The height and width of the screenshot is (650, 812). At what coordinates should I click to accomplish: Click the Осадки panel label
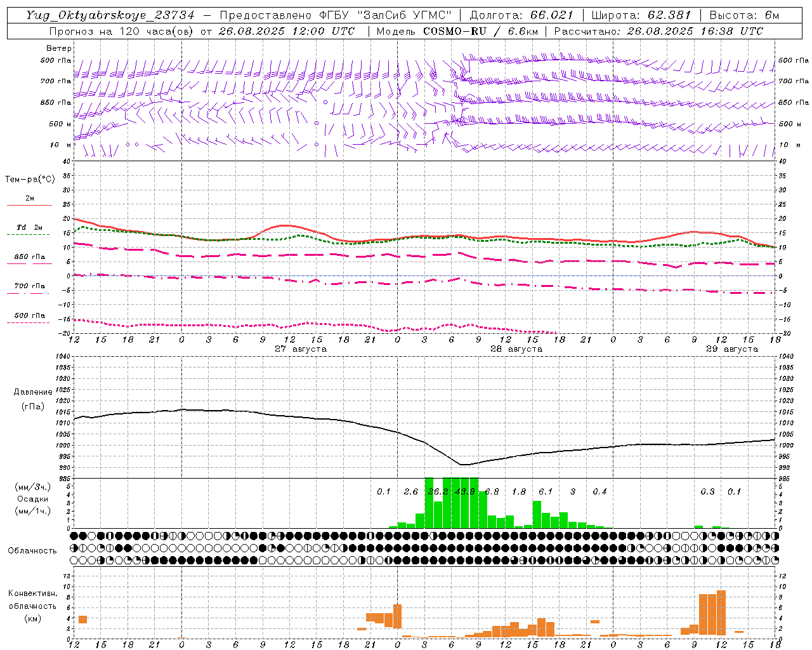coord(33,499)
